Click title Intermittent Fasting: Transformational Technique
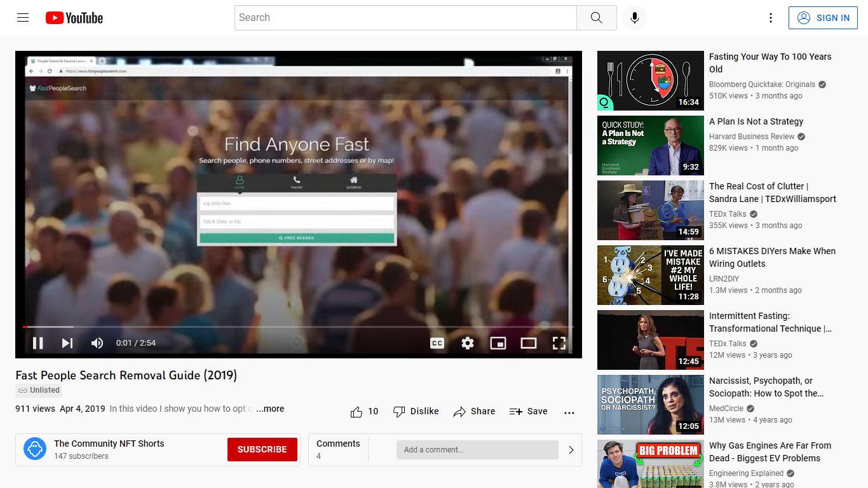This screenshot has height=488, width=868. [770, 322]
